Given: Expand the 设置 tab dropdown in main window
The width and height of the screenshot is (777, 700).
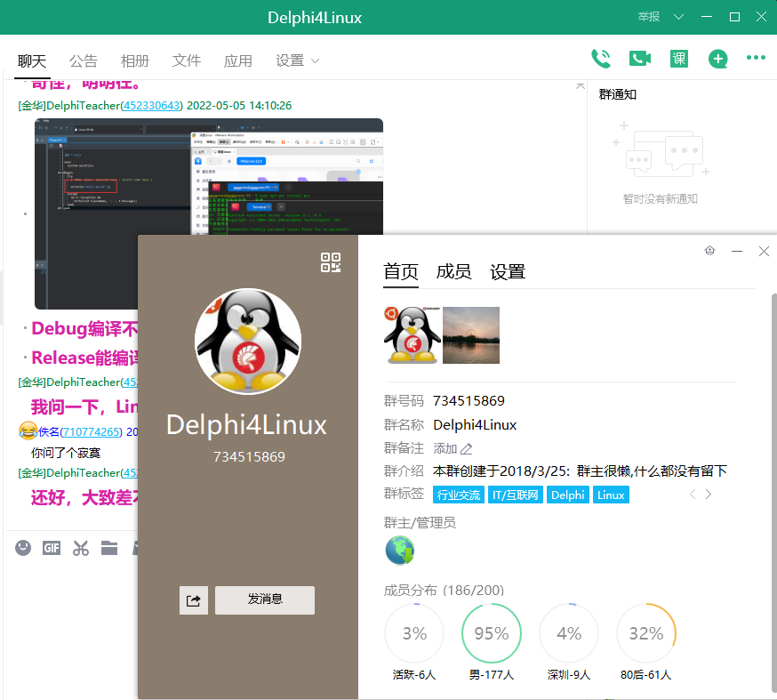Looking at the screenshot, I should click(x=316, y=61).
